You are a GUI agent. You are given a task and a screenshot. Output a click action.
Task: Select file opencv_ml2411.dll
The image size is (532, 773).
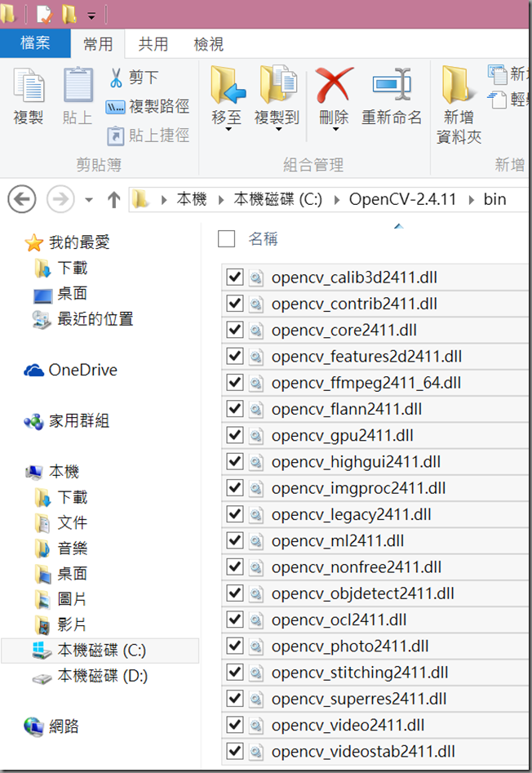pyautogui.click(x=376, y=541)
